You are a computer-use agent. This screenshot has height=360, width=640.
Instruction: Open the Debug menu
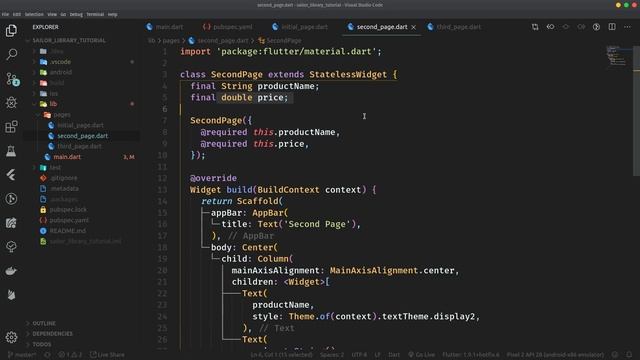[76, 14]
